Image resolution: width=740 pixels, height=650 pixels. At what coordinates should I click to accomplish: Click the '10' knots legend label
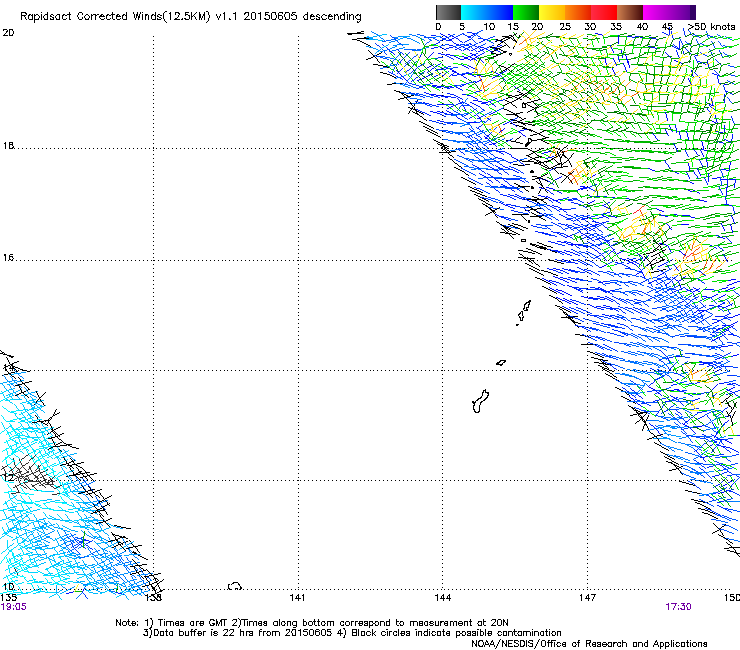coord(489,27)
